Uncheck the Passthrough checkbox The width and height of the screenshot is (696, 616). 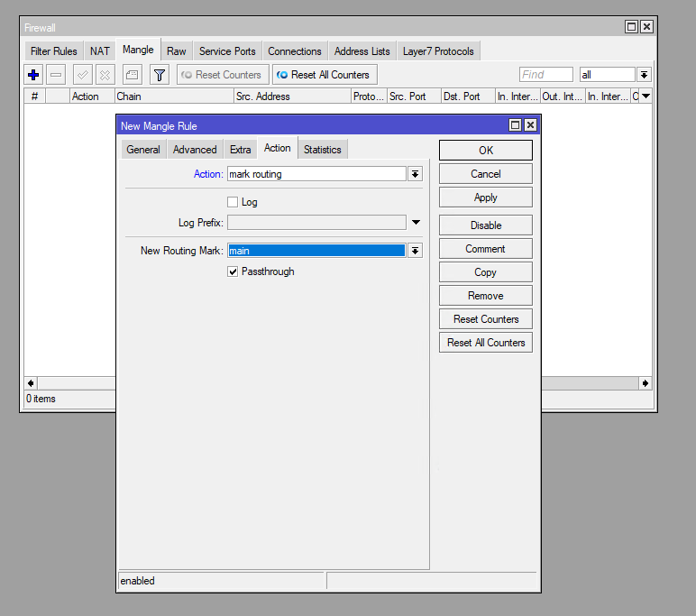click(233, 271)
